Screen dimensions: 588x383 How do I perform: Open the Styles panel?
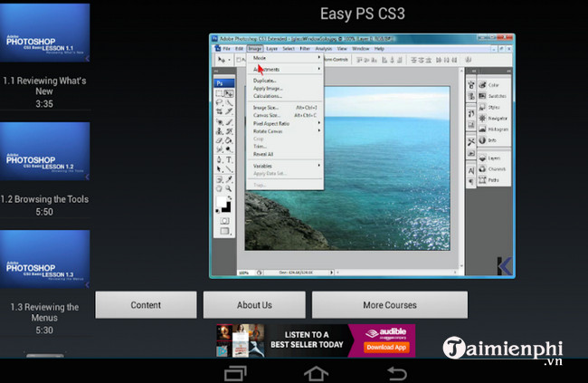pyautogui.click(x=494, y=107)
